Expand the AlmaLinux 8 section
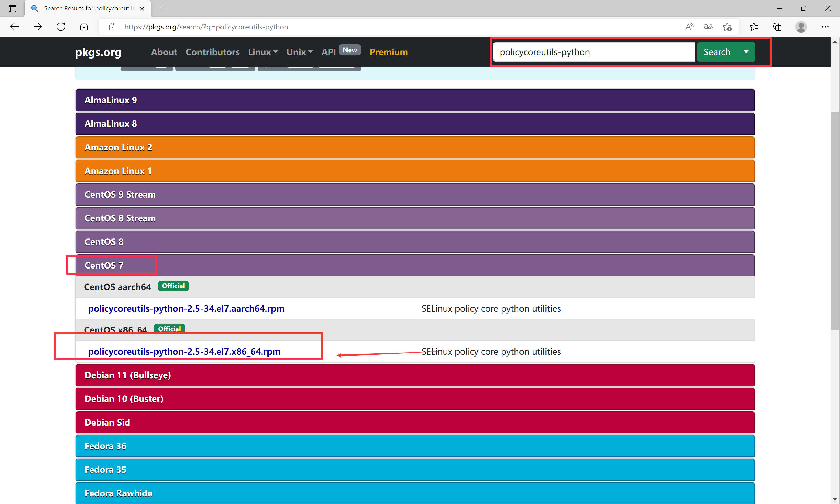 coord(415,124)
